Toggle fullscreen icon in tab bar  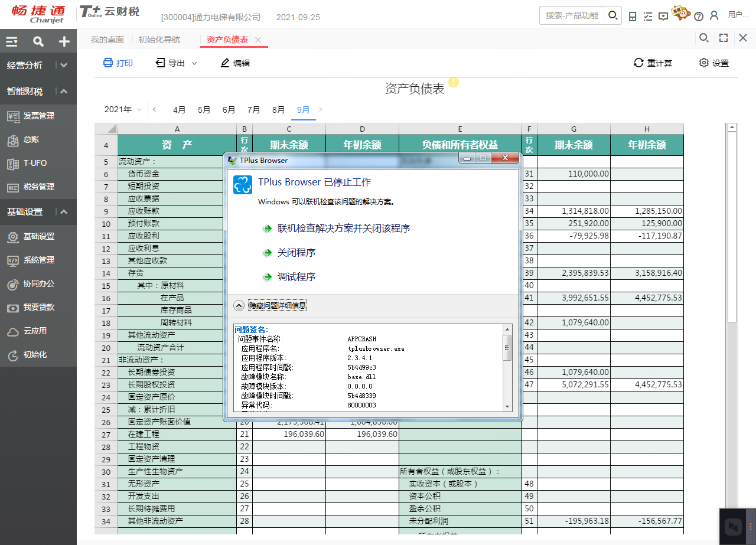click(724, 38)
